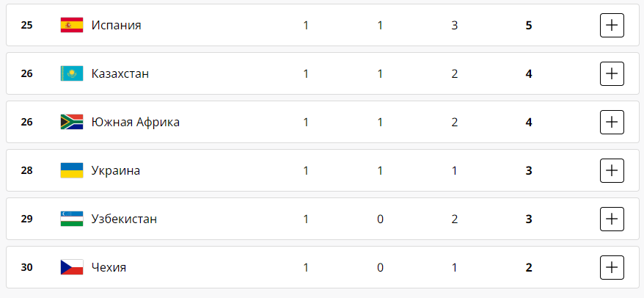The image size is (644, 298).
Task: Click Spain's total medal count 5
Action: 528,26
